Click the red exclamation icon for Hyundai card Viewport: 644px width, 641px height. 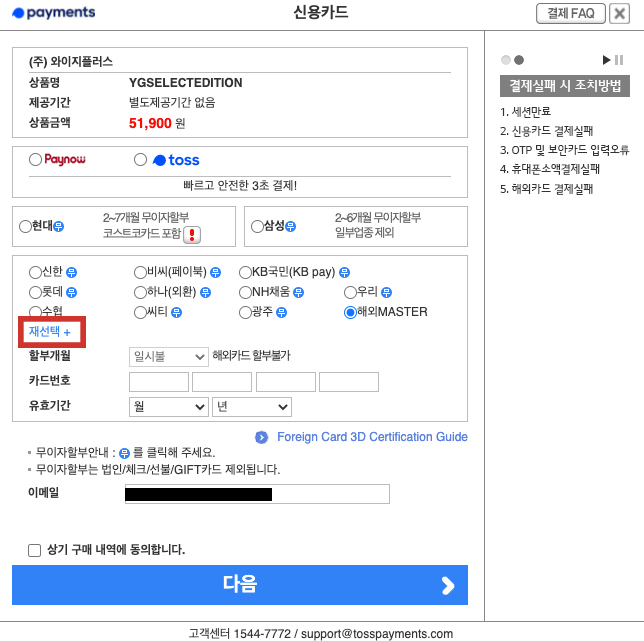pos(192,234)
